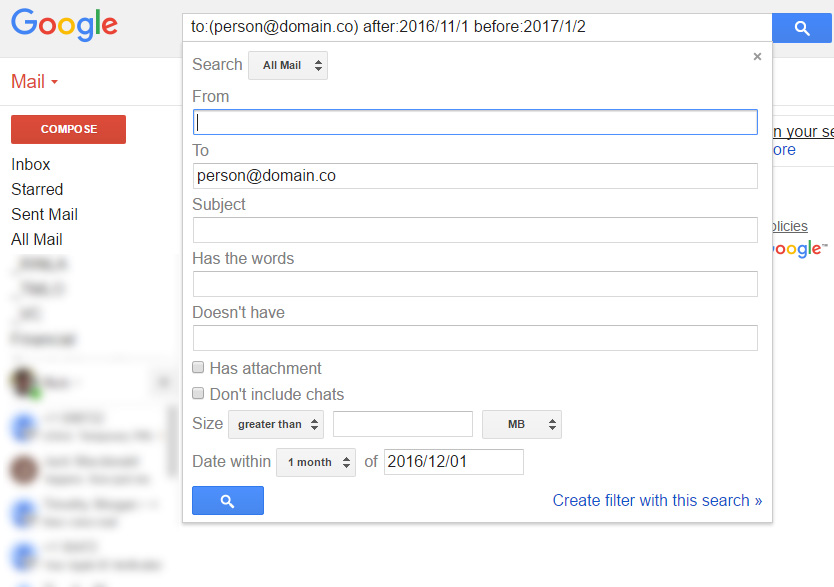Viewport: 834px width, 587px height.
Task: Click Create filter with this search link
Action: [x=657, y=500]
